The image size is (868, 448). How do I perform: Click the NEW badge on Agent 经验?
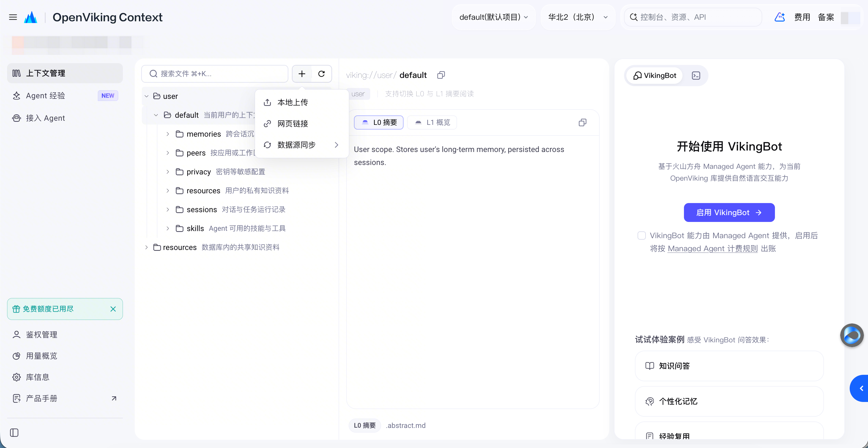point(108,96)
